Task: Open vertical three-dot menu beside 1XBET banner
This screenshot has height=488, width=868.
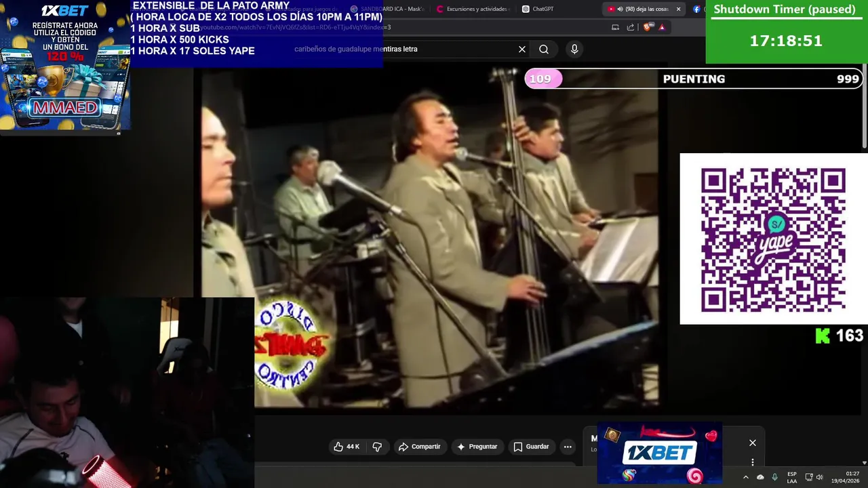Action: coord(752,462)
